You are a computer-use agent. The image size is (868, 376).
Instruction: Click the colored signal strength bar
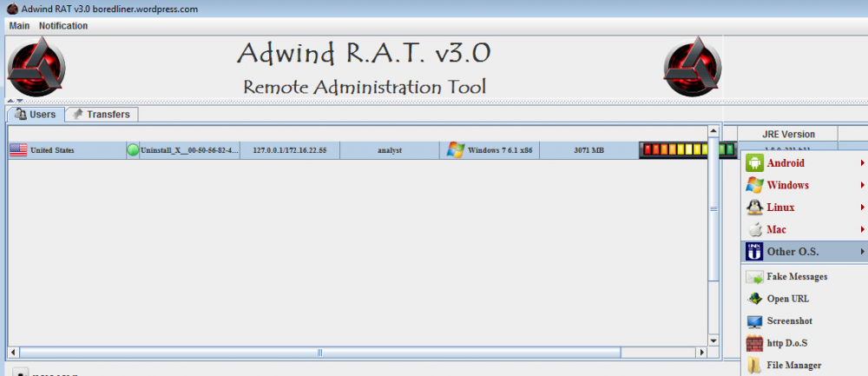[x=688, y=150]
